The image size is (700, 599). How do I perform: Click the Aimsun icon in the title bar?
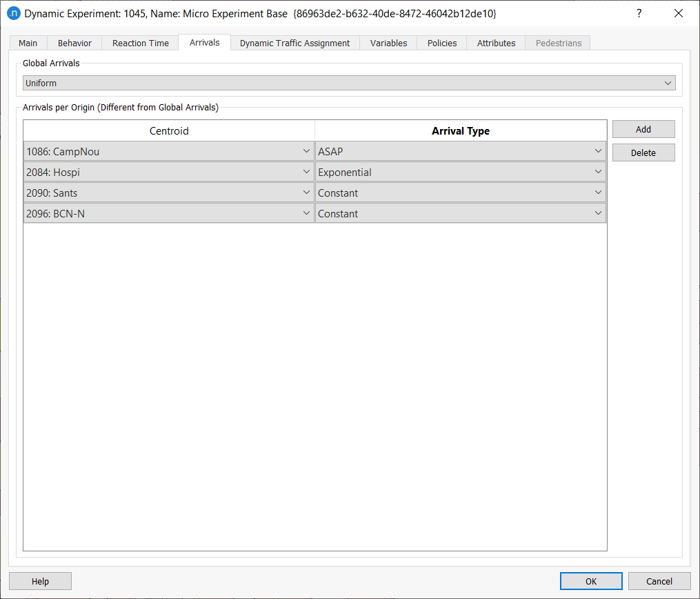pos(14,13)
